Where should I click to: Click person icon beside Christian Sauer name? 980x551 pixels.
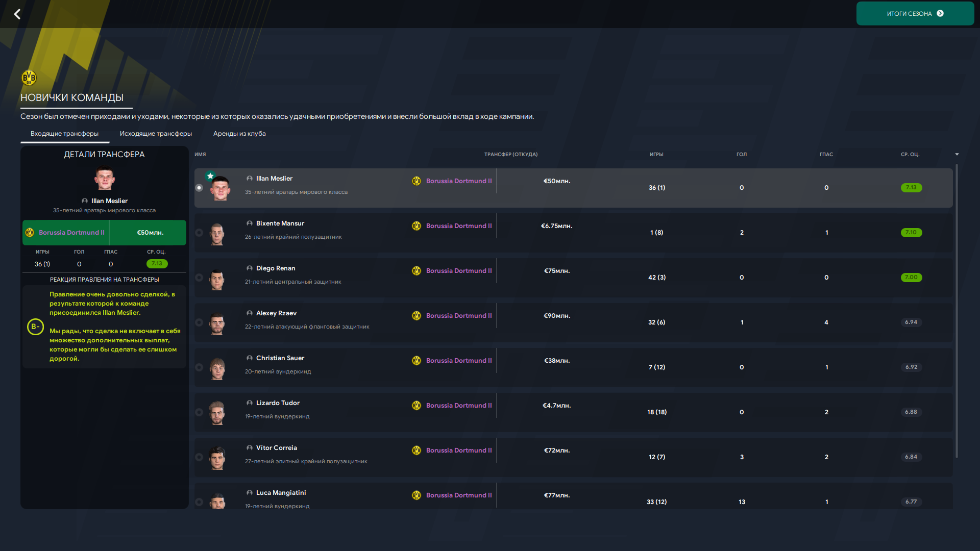[250, 358]
